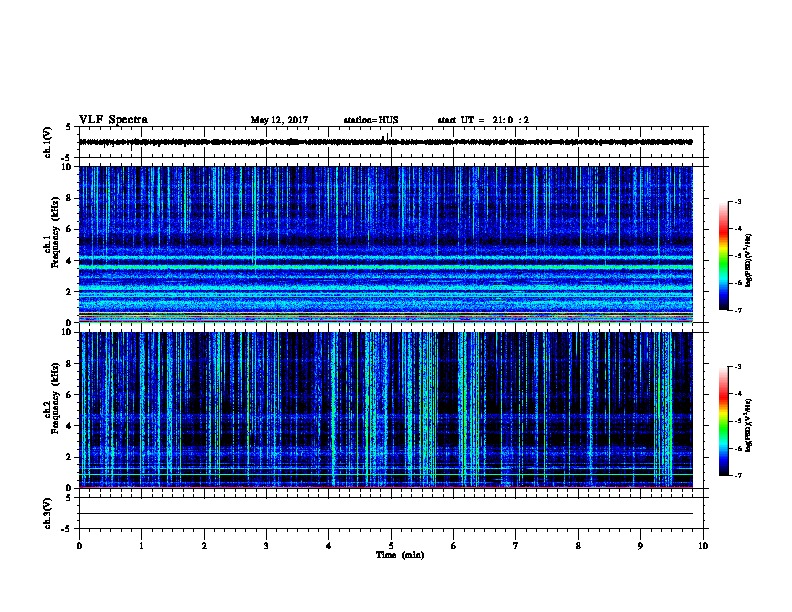
Task: Pick the ch.1 color scale bar
Action: point(723,256)
